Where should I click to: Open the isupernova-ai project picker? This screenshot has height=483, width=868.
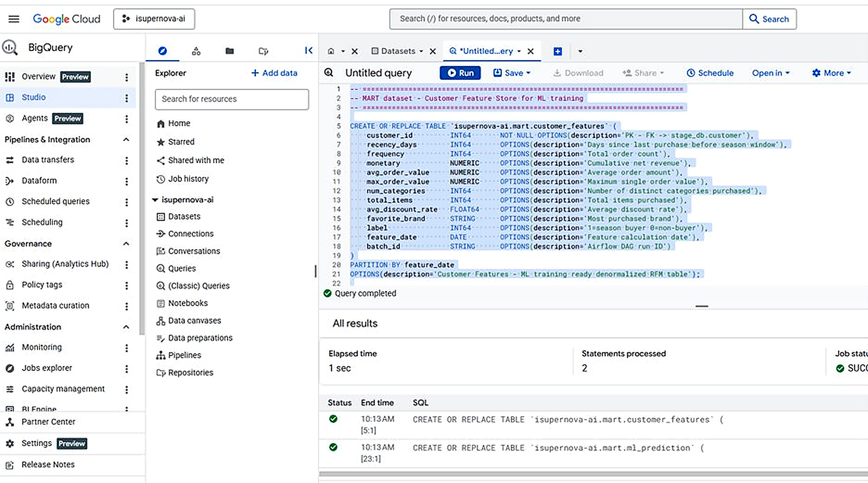pyautogui.click(x=154, y=19)
